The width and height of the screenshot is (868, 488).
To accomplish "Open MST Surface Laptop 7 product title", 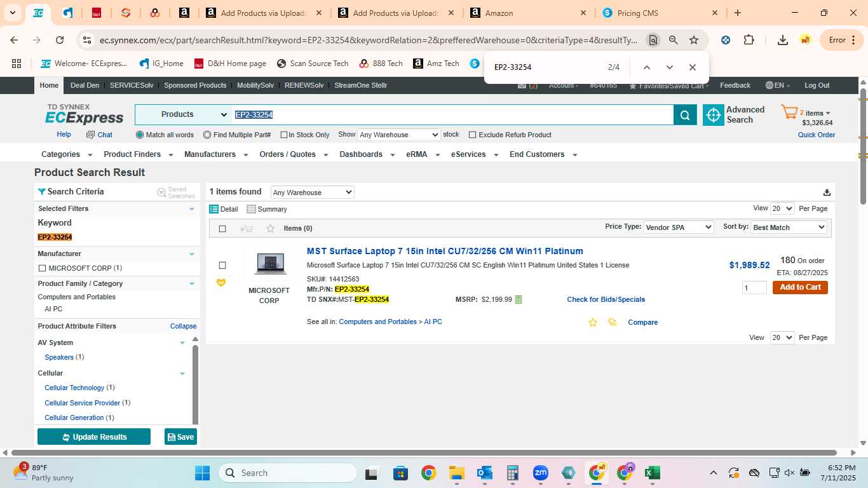I will pos(445,251).
